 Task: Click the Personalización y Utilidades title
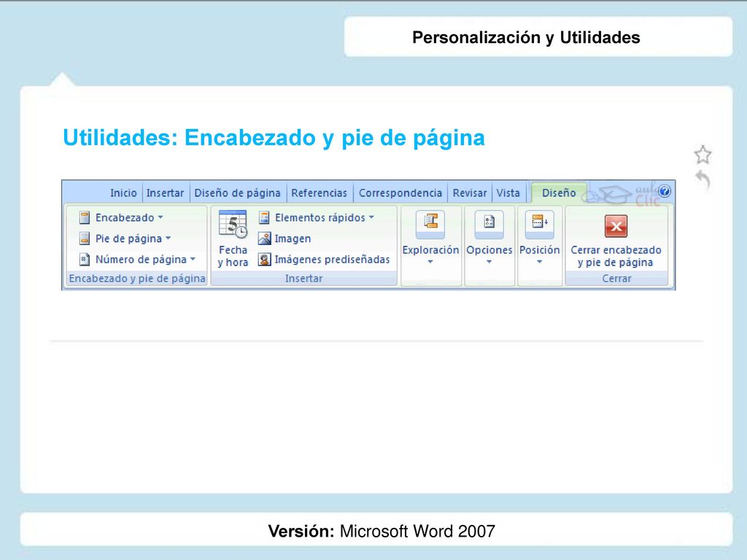tap(526, 38)
